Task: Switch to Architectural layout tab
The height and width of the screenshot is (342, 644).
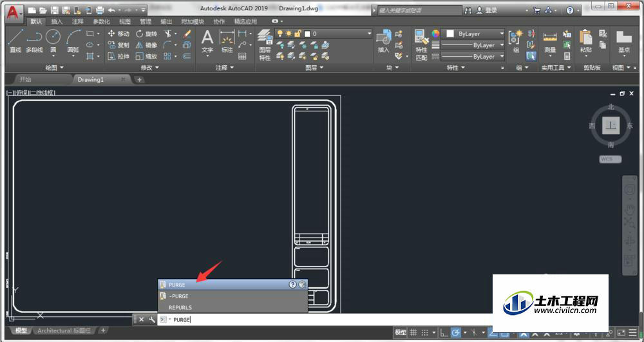Action: tap(64, 330)
